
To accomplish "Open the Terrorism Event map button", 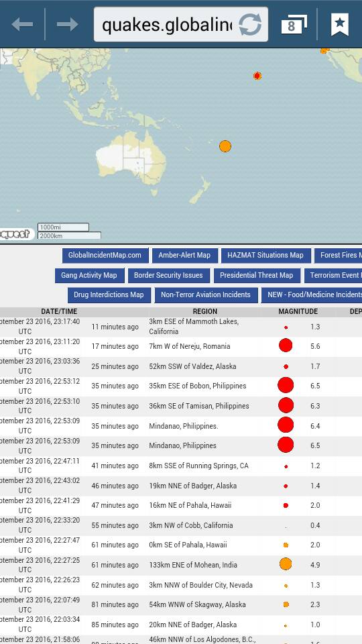I will click(x=333, y=276).
